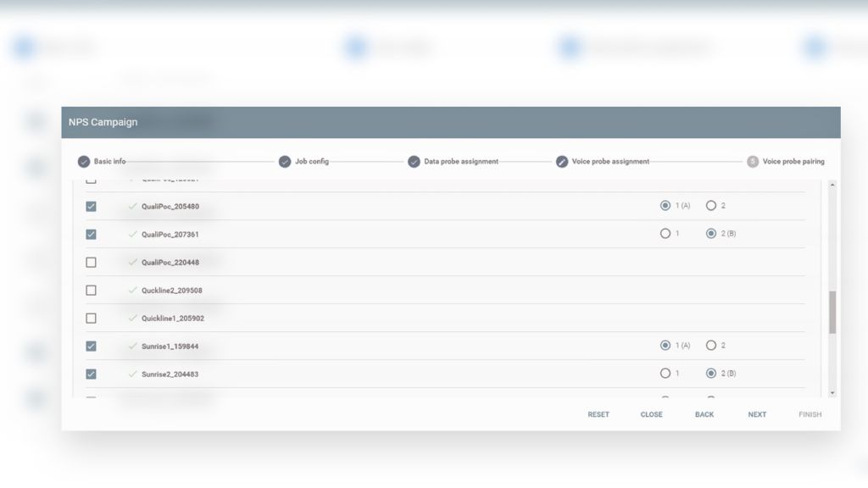Click the Basic info completed step icon

[x=84, y=160]
